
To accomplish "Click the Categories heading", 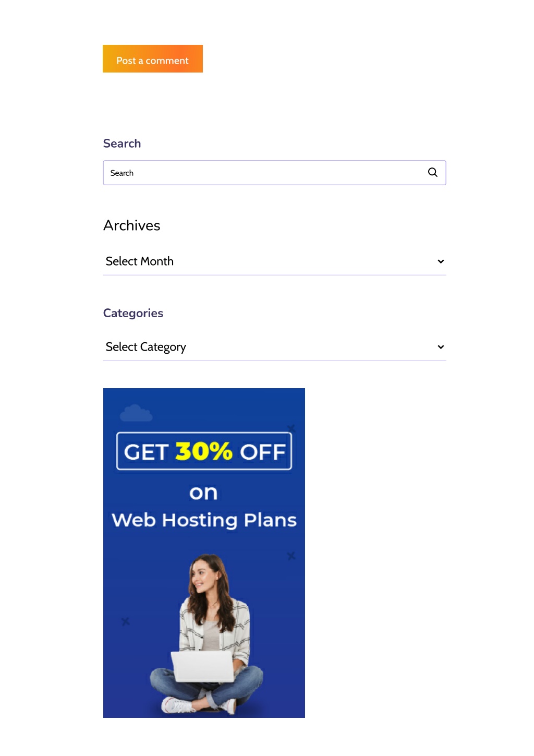I will 133,313.
